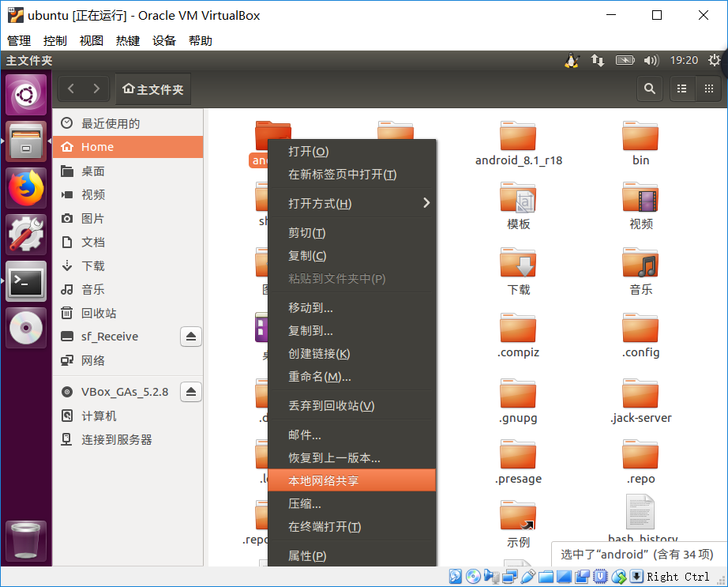Open the sound volume indicator

651,60
